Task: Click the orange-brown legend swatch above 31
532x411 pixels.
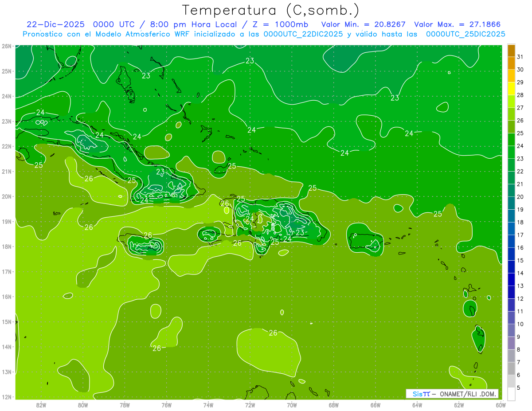Action: [x=511, y=51]
